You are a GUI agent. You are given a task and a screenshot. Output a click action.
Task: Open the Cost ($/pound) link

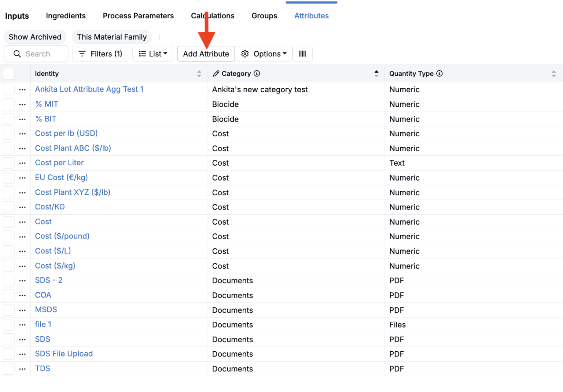(62, 236)
